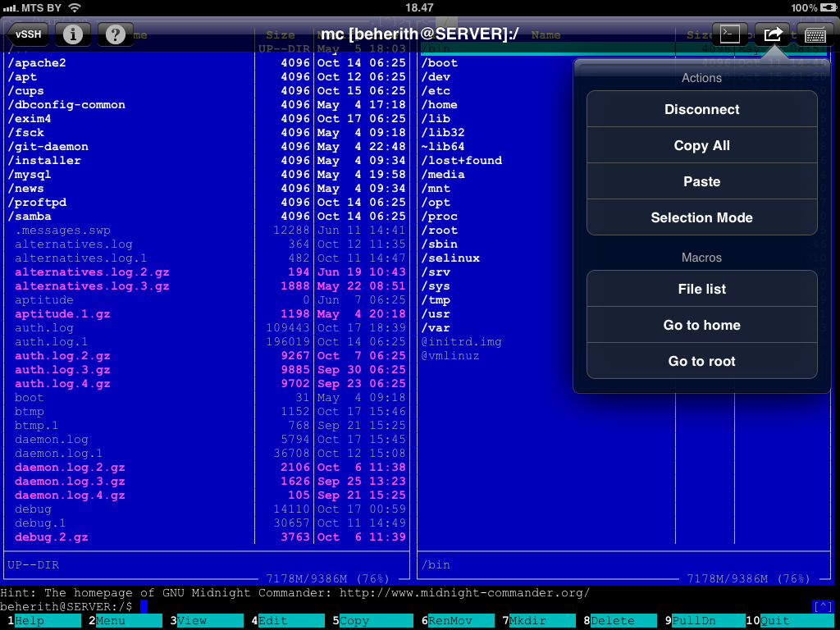Select /lost+found directory
Image resolution: width=840 pixels, height=630 pixels.
point(462,160)
